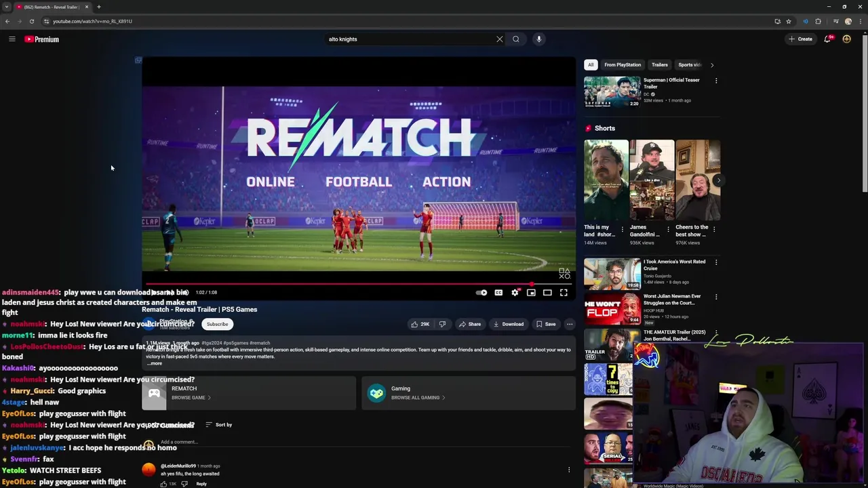This screenshot has height=488, width=868.
Task: Click the browser address bar URL
Action: point(93,21)
